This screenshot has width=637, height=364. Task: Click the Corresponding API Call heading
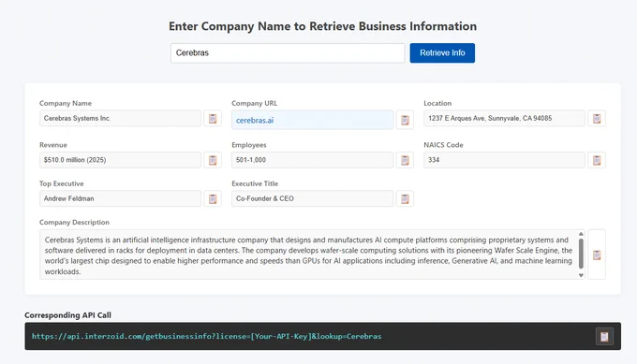tap(67, 315)
